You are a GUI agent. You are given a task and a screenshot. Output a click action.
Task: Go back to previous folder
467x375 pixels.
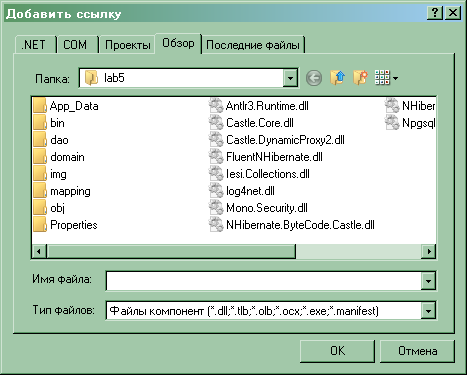pyautogui.click(x=314, y=78)
